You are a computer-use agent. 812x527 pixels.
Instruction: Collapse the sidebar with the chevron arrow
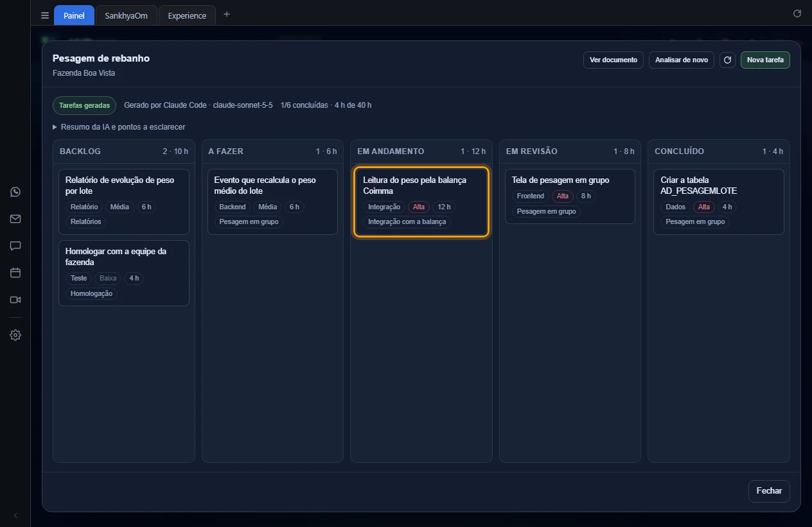point(15,515)
